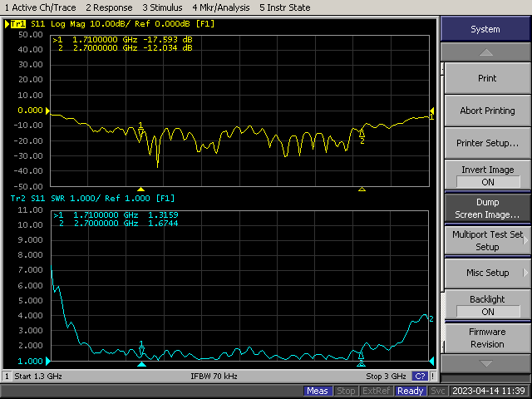Click the IFBW 70 kHz value

[214, 376]
